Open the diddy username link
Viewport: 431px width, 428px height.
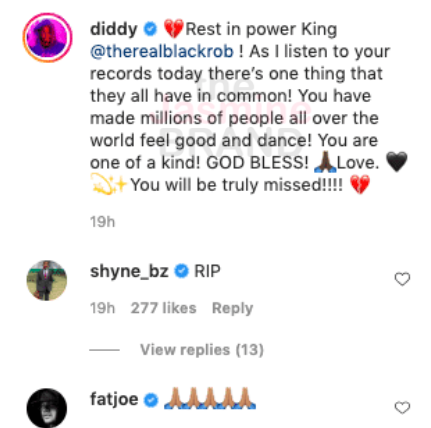coord(114,29)
